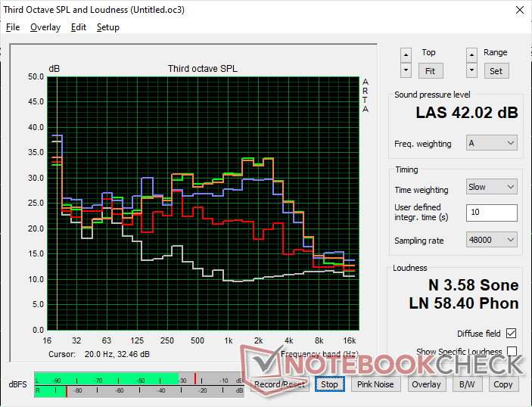
Task: Open the Overlay menu
Action: point(45,27)
